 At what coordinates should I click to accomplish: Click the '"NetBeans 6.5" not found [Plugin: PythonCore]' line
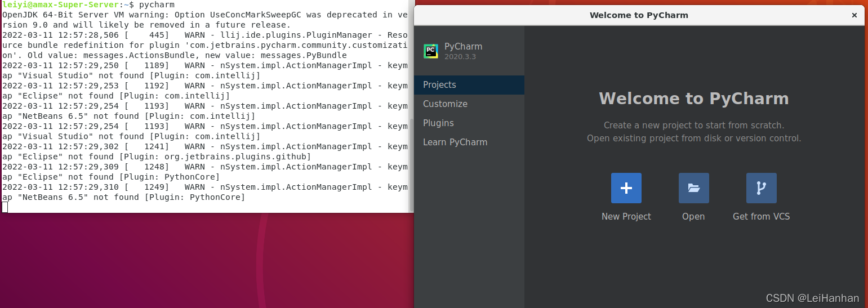click(x=124, y=197)
